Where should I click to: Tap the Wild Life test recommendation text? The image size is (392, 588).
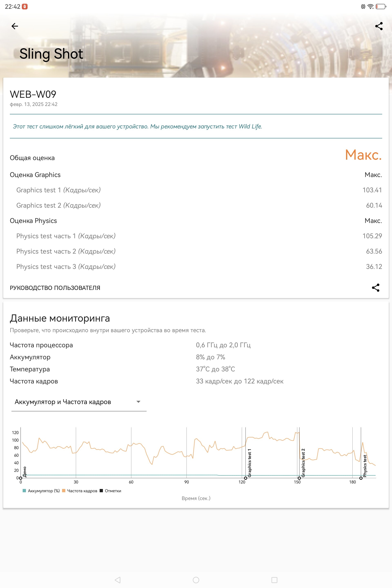(x=137, y=127)
